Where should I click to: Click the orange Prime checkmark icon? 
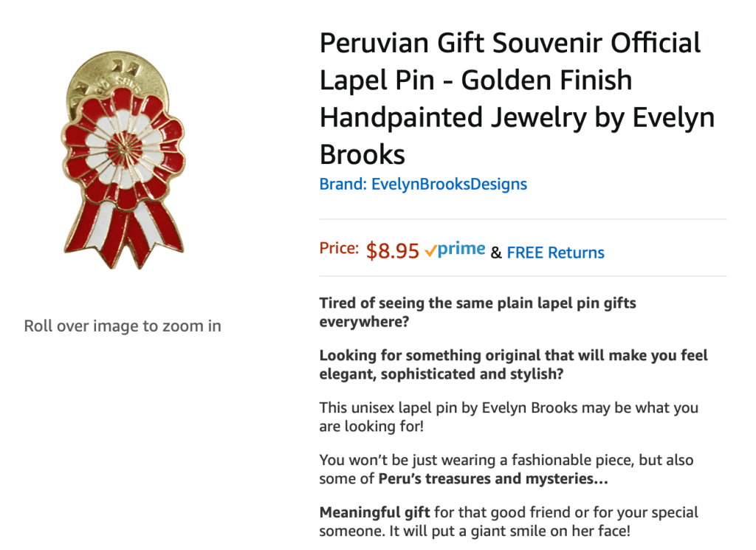(430, 252)
